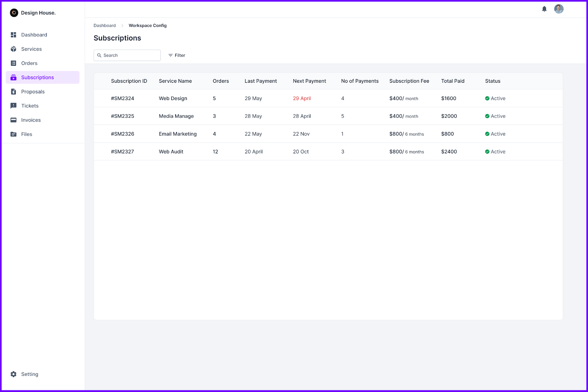Toggle the Active indicator on Web Audit
Viewport: 588px width, 392px height.
point(487,151)
